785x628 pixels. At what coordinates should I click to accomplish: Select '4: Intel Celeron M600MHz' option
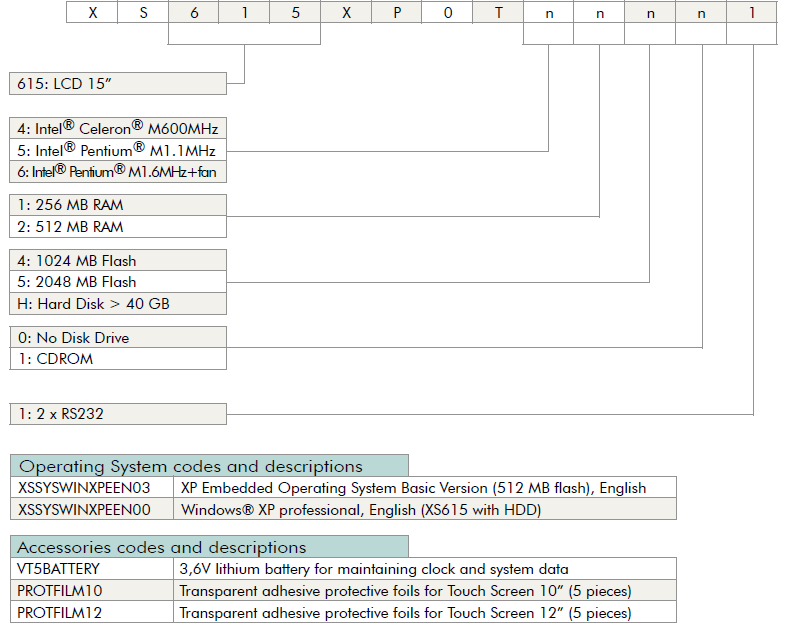[x=118, y=129]
